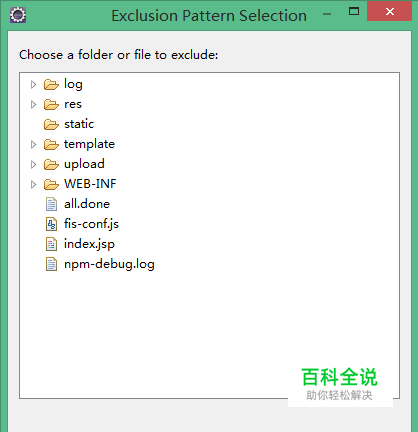
Task: Expand the template folder arrow
Action: (x=33, y=145)
